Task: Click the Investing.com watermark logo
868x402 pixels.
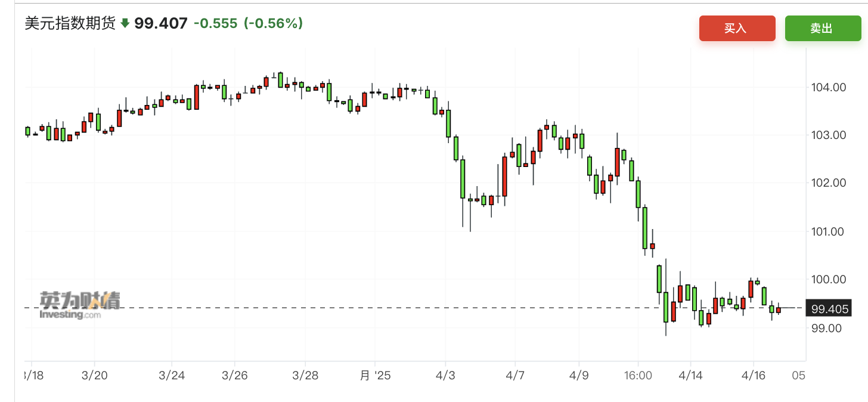Action: coord(79,305)
